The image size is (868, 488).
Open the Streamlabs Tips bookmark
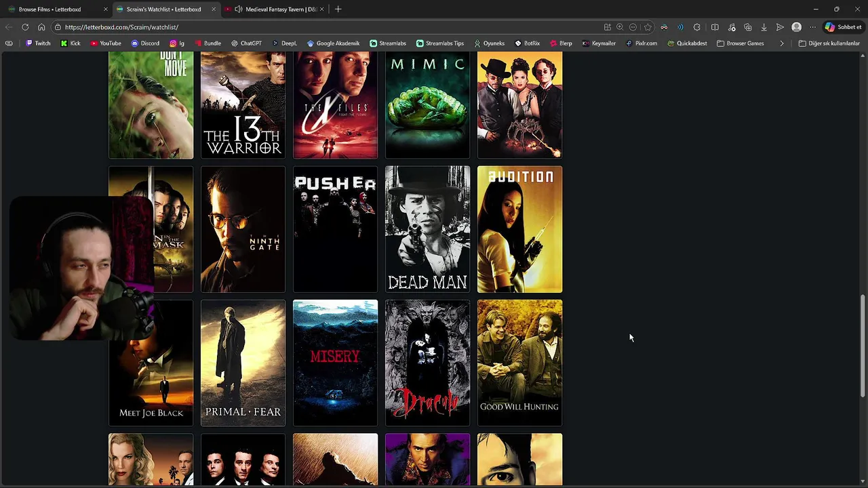[440, 43]
